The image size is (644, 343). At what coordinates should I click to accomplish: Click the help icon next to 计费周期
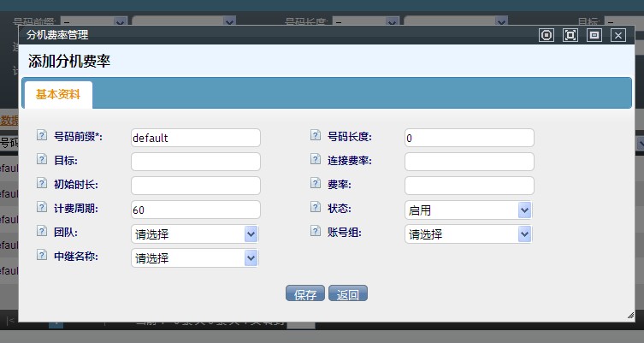click(x=42, y=208)
